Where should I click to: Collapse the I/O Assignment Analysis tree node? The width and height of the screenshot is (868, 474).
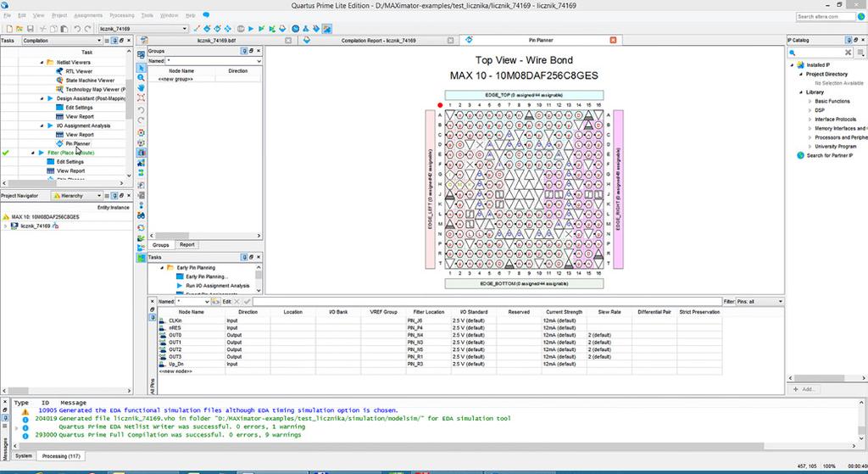[x=42, y=125]
